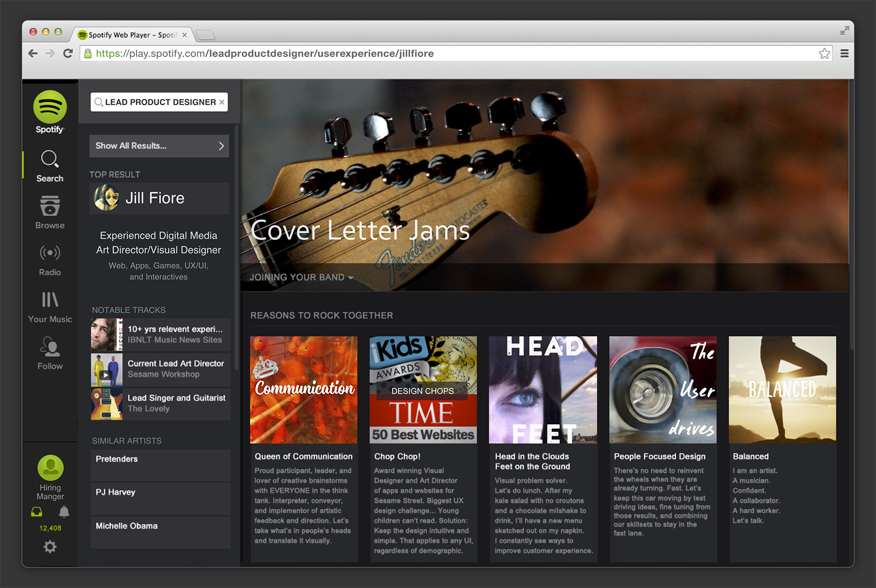Click the SIMILAR ARTISTS heading

click(127, 441)
